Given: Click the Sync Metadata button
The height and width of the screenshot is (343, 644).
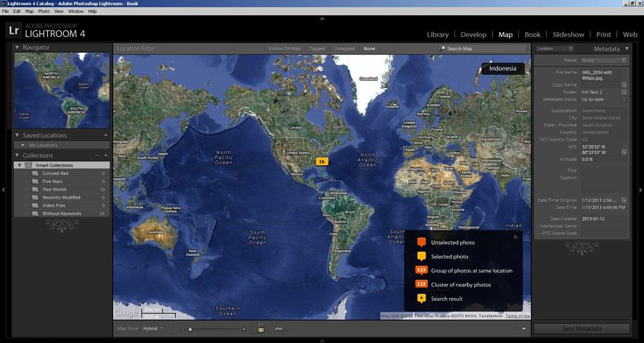Looking at the screenshot, I should click(582, 329).
